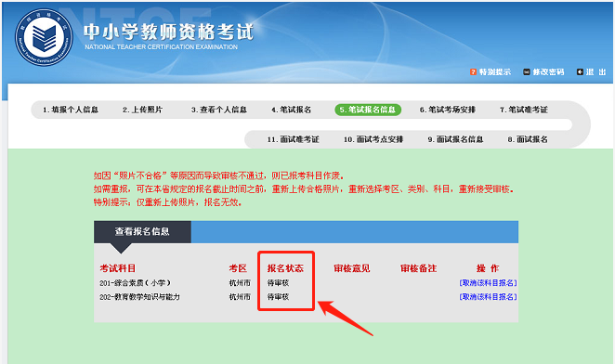Go to step 3 查看个人信息
Viewport: 615px width, 364px height.
(x=219, y=110)
